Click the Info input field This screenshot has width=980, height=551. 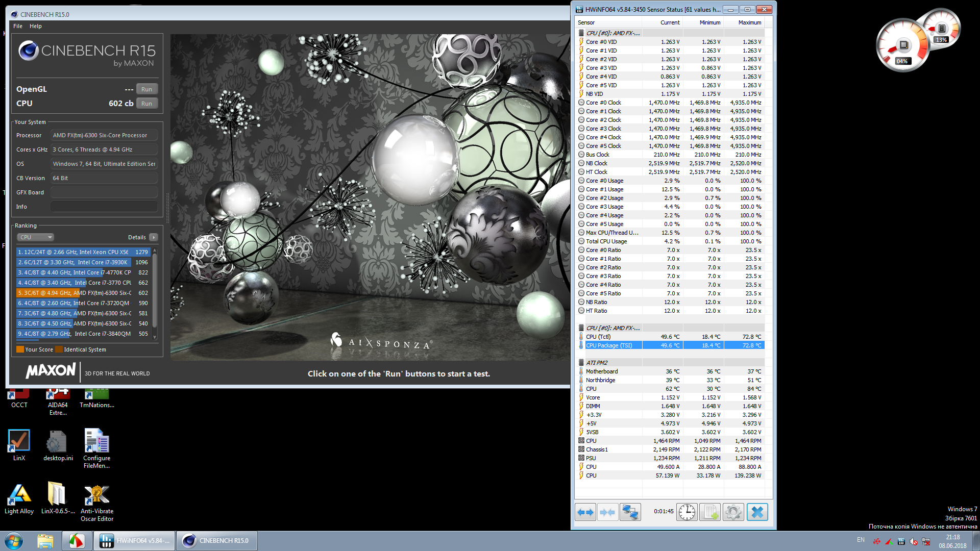(x=104, y=207)
